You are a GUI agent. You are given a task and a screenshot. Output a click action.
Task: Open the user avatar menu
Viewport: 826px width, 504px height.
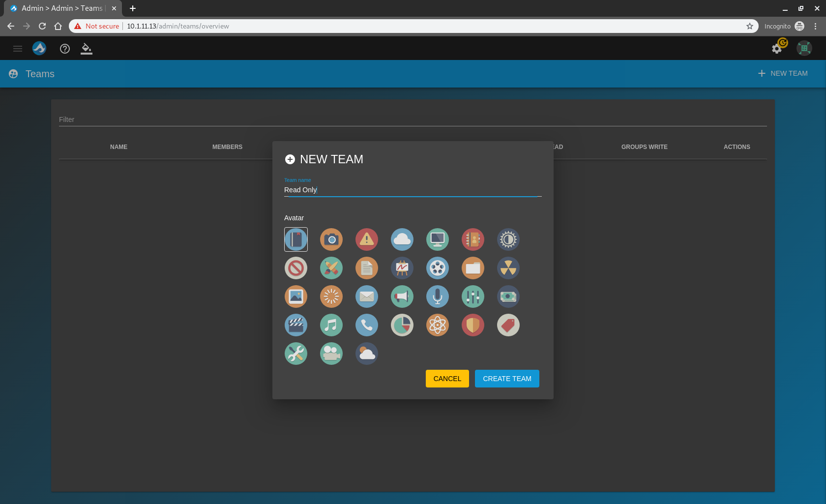coord(804,48)
